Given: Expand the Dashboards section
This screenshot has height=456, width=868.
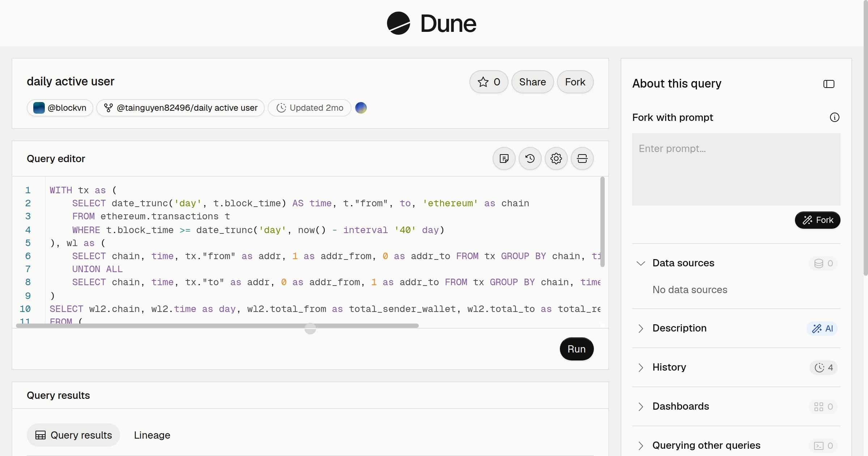Looking at the screenshot, I should 641,406.
